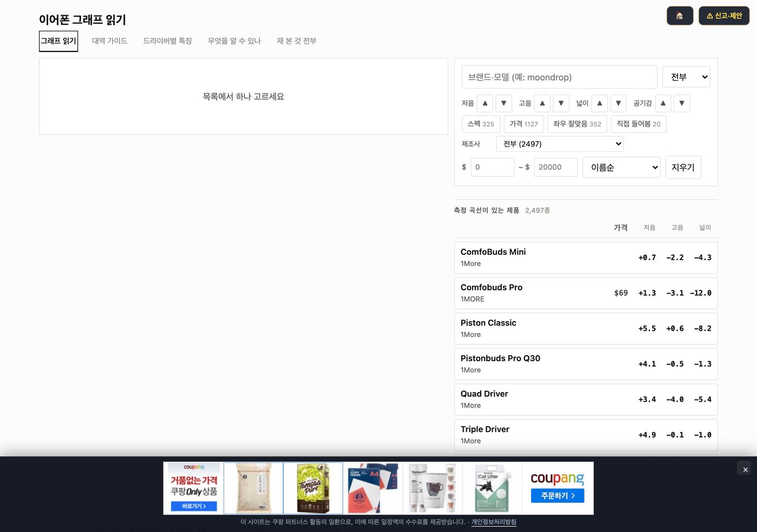Toggle the 좌우 잘맞음 352 filter
Image resolution: width=757 pixels, height=532 pixels.
tap(577, 124)
